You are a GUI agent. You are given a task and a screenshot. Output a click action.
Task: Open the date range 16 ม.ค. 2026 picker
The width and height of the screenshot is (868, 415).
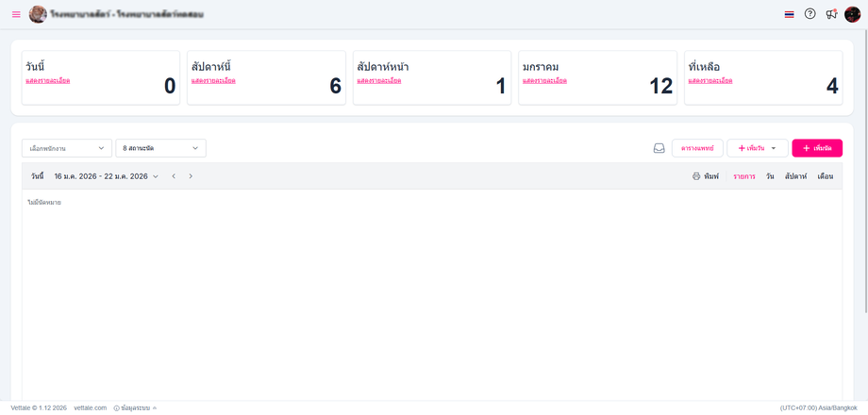pos(107,176)
